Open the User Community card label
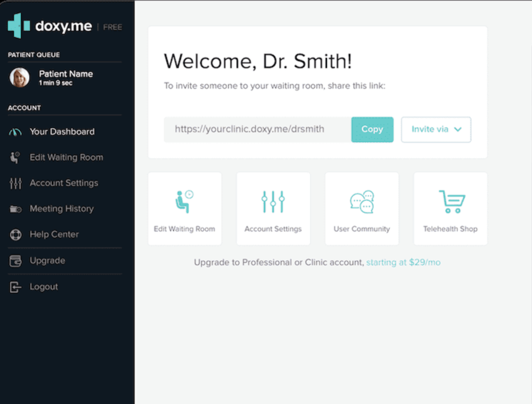This screenshot has height=404, width=532. 362,229
